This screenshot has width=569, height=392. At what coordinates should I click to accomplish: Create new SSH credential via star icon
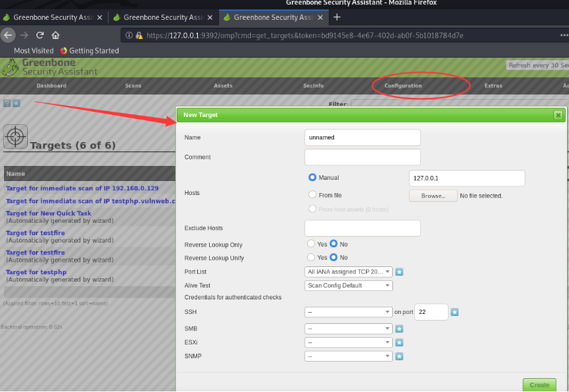(x=455, y=312)
